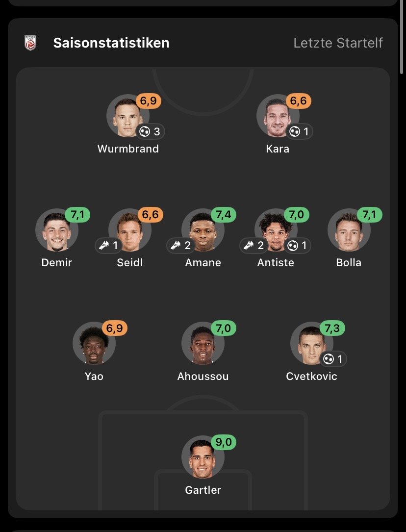The image size is (406, 532).
Task: Click Seidl's assist boot icon
Action: tap(103, 245)
